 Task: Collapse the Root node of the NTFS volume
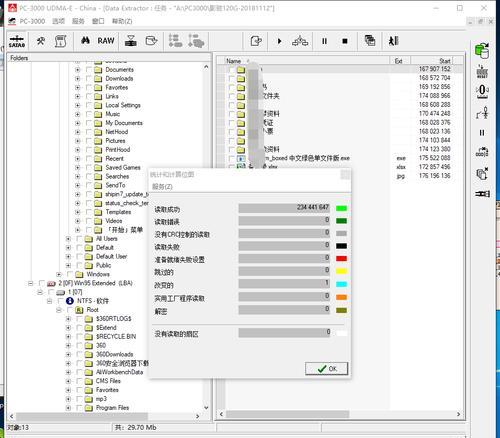click(59, 310)
